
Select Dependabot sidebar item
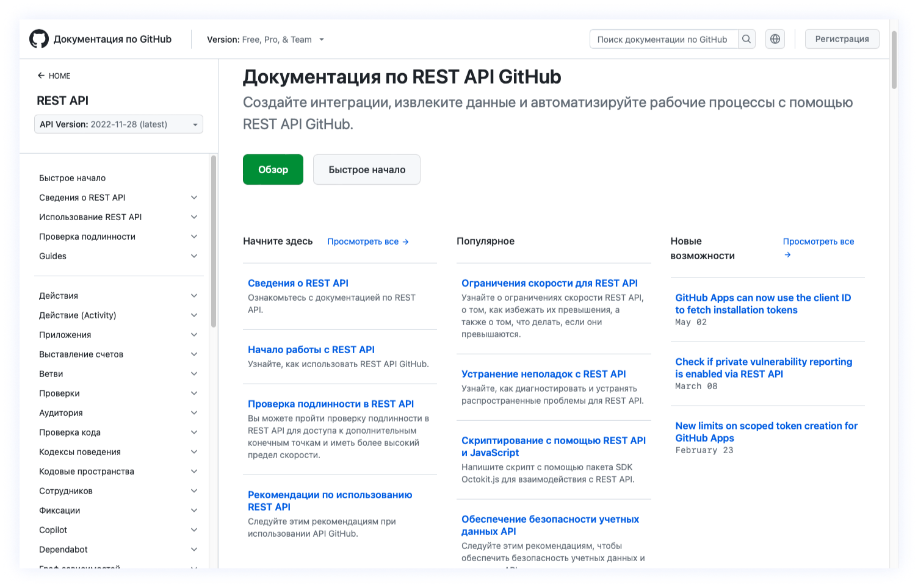point(63,550)
